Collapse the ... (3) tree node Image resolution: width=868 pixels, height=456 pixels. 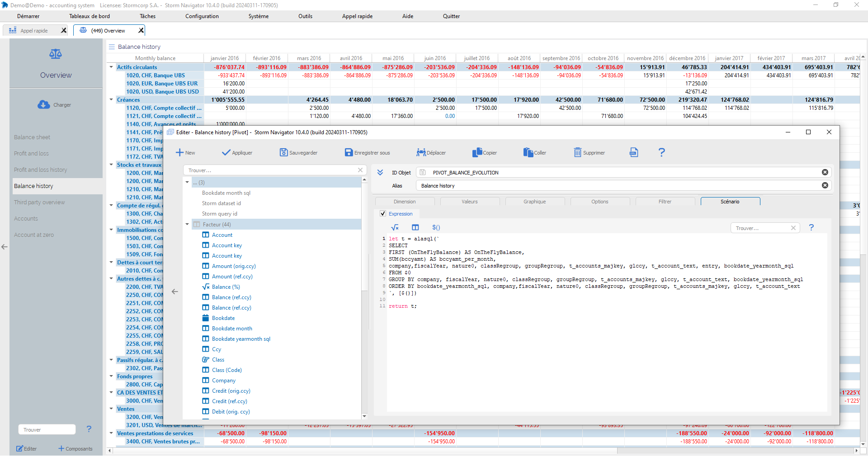(187, 182)
